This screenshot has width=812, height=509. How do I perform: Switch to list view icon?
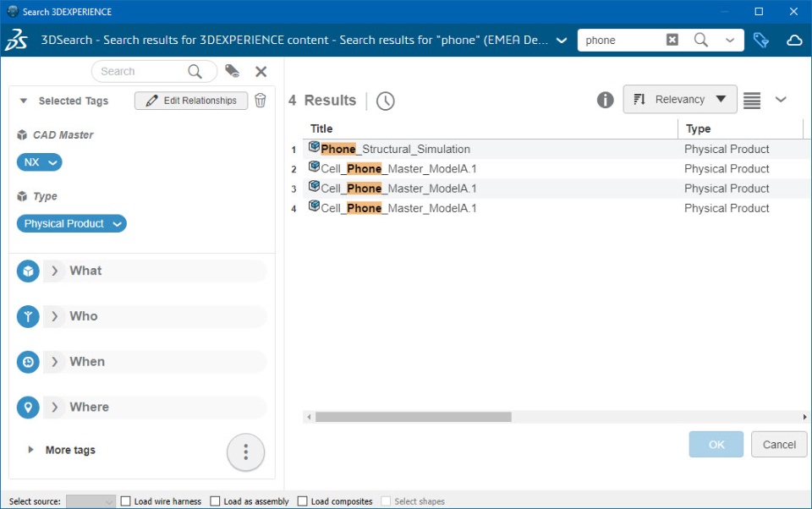[x=752, y=100]
